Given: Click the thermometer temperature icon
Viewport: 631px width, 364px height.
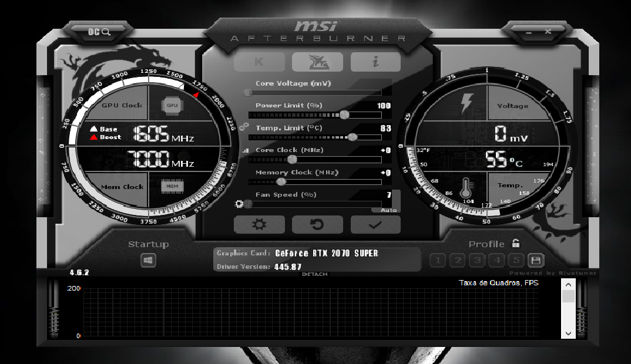Looking at the screenshot, I should click(466, 188).
